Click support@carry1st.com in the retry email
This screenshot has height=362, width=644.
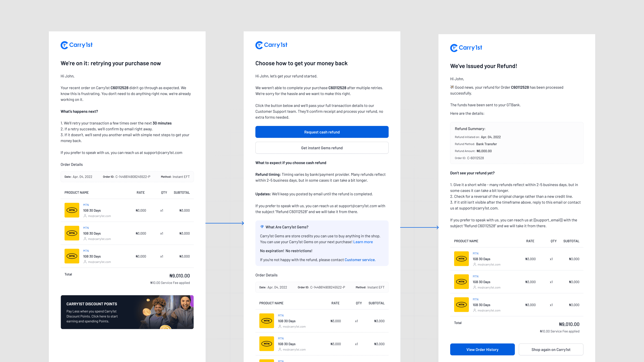(x=163, y=153)
